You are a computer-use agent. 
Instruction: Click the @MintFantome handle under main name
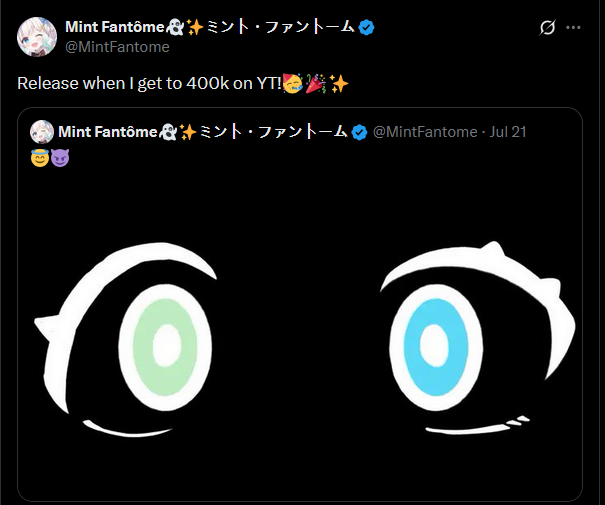pos(117,47)
